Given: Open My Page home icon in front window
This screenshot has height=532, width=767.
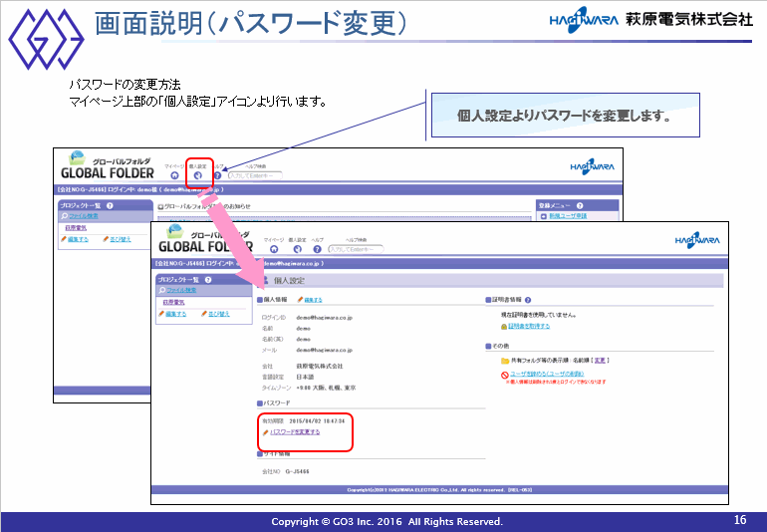Looking at the screenshot, I should (x=274, y=249).
